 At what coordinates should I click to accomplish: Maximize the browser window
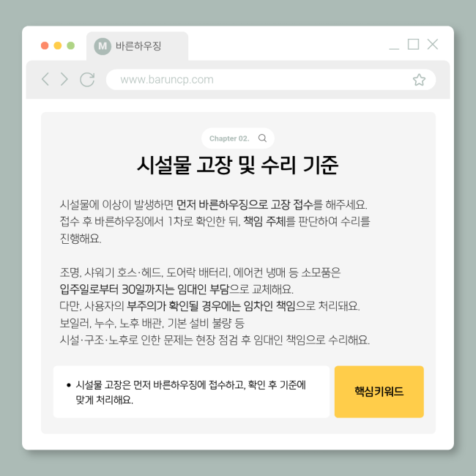point(413,45)
